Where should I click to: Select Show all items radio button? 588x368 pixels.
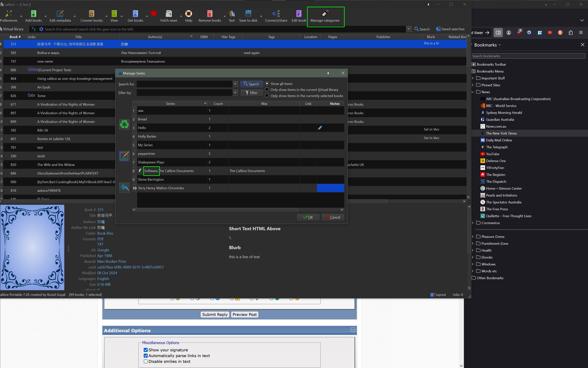[267, 83]
